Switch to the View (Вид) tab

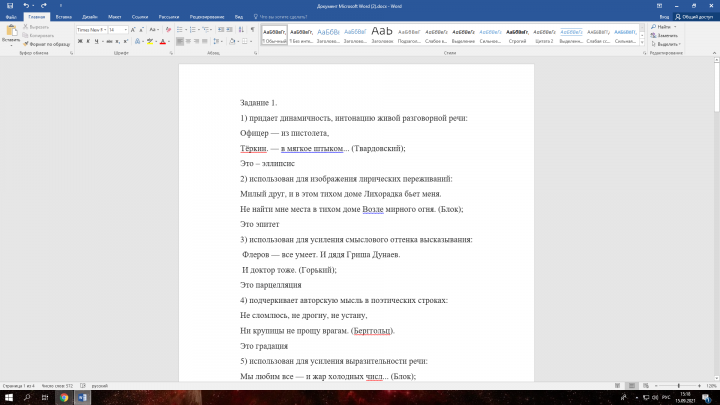coord(239,17)
